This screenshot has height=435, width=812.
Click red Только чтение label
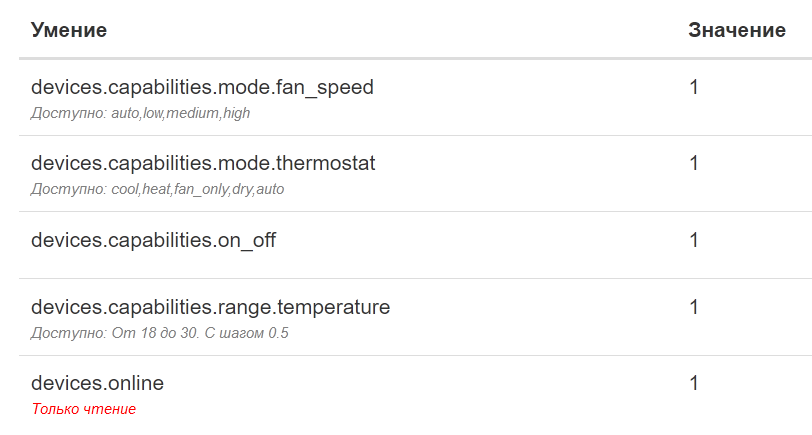pos(83,409)
